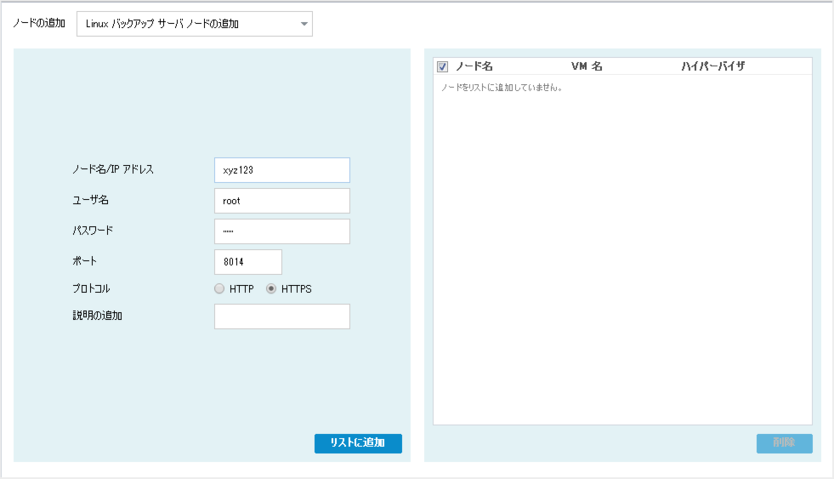Image resolution: width=834 pixels, height=479 pixels.
Task: Click the ノードをリストに追加していません message
Action: click(502, 88)
